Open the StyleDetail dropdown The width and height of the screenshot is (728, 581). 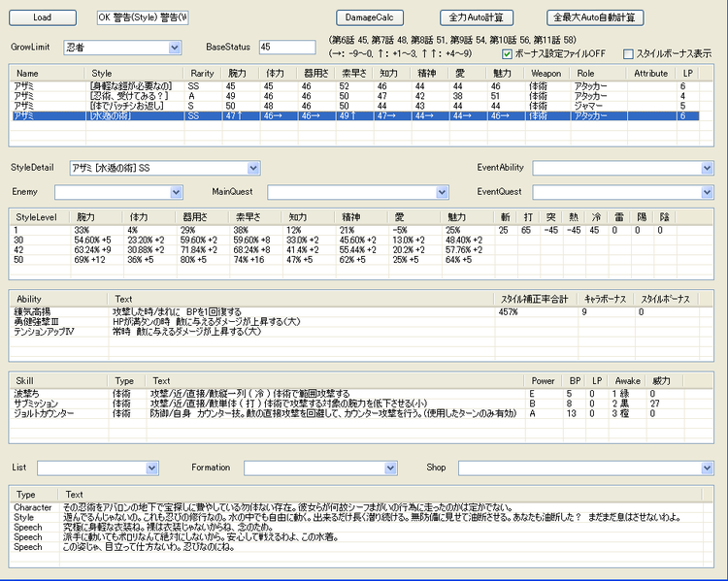(x=253, y=168)
